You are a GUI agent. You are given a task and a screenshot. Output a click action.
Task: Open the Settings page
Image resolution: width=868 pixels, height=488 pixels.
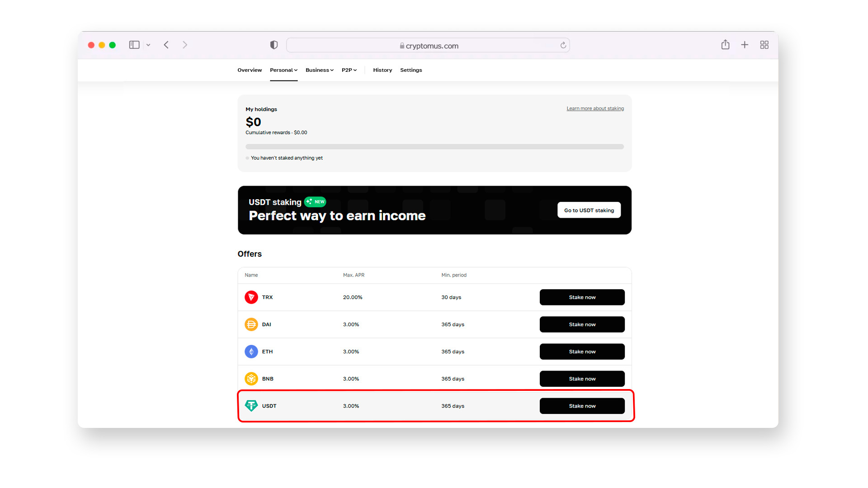[x=411, y=70]
